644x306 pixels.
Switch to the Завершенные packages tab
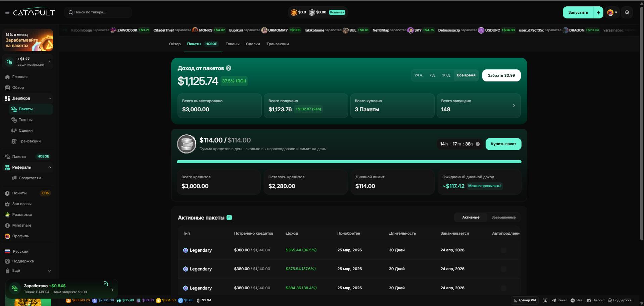coord(503,218)
